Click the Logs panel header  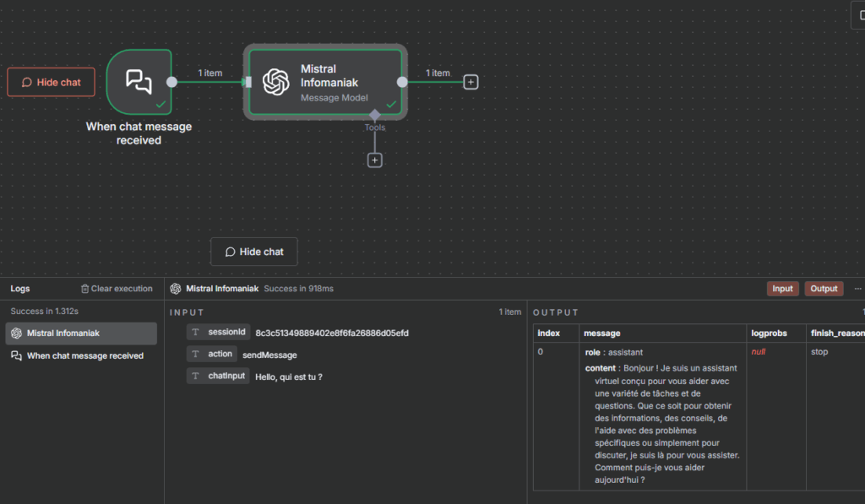coord(20,289)
